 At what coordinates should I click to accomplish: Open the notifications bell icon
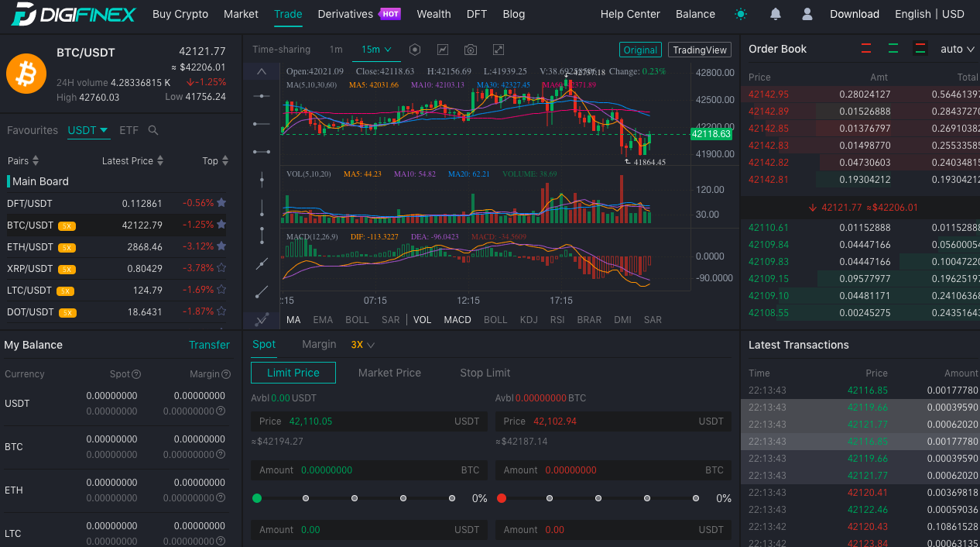[x=775, y=14]
